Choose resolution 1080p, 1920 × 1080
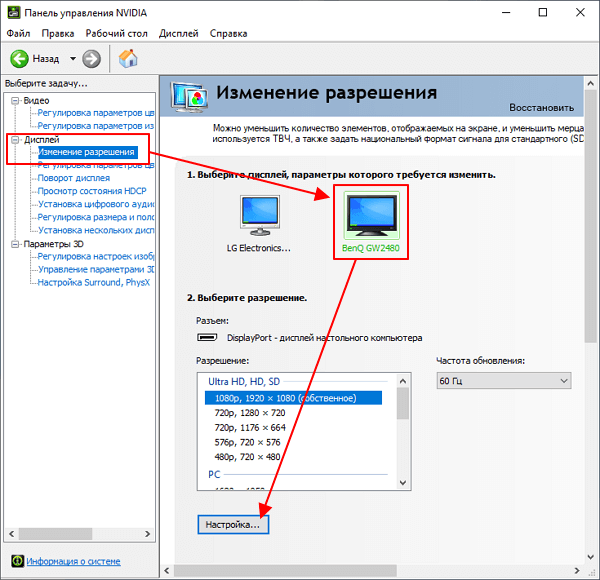The height and width of the screenshot is (580, 600). pos(293,398)
